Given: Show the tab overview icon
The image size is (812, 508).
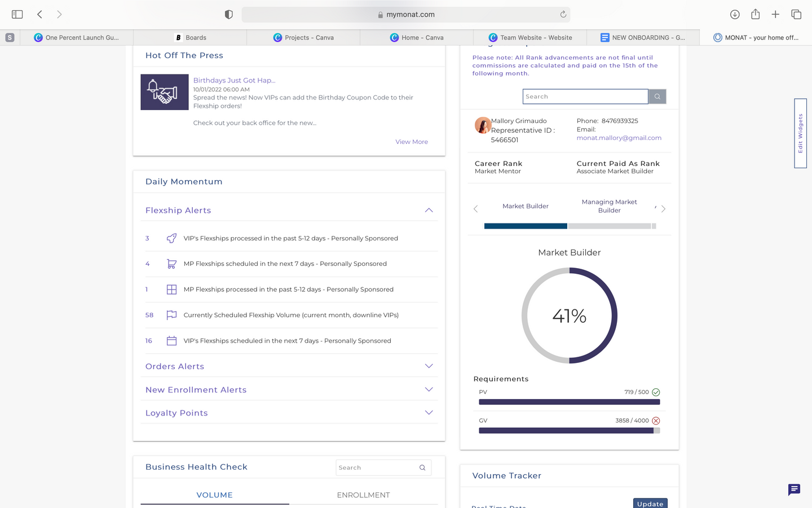Looking at the screenshot, I should point(796,14).
